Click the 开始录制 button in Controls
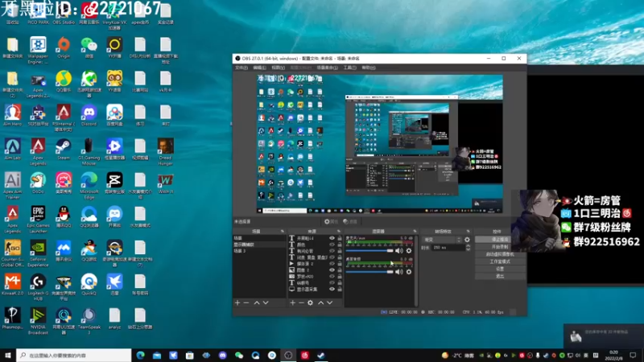 (500, 247)
